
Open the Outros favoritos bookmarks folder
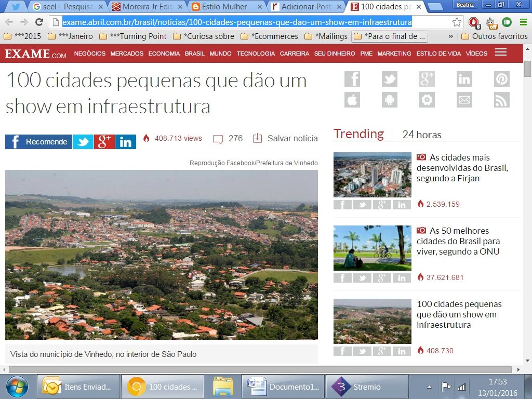(495, 36)
